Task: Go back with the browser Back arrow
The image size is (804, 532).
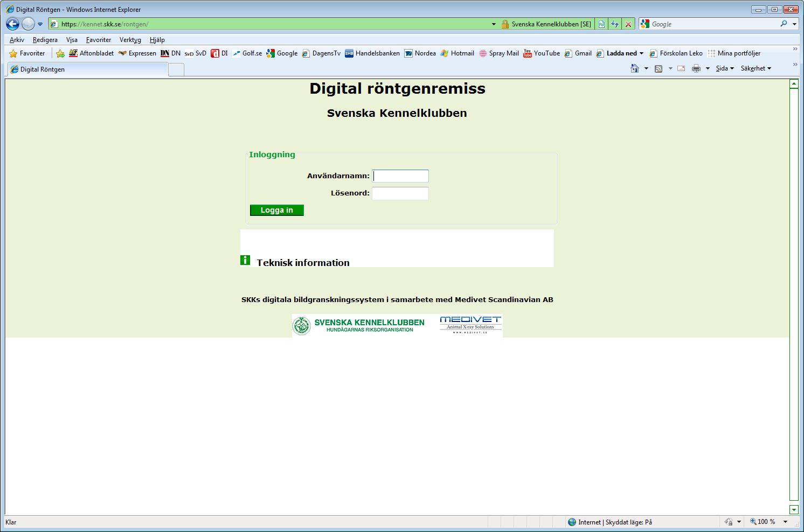Action: point(13,24)
